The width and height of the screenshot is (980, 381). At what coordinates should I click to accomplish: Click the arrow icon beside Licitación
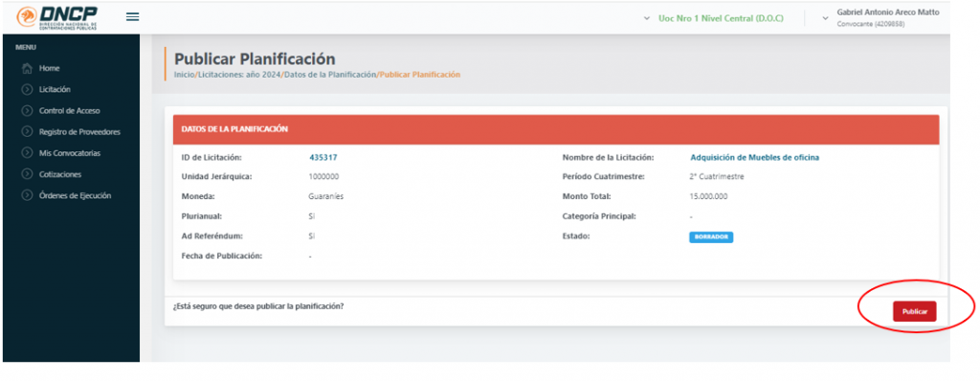[x=27, y=89]
